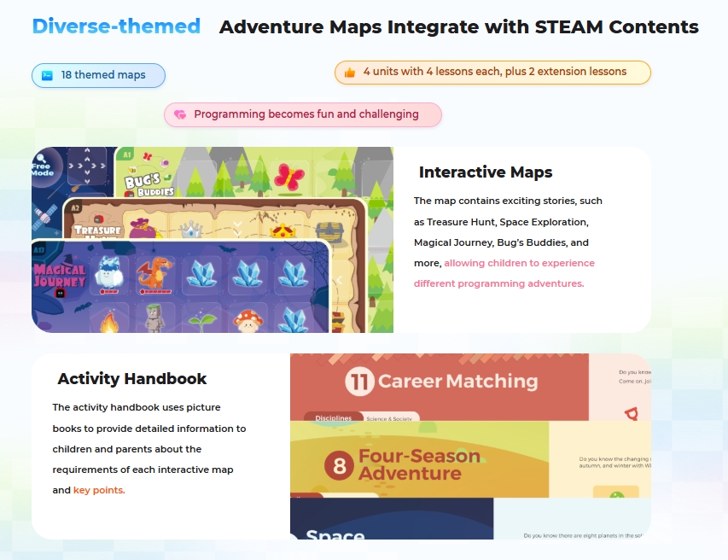Click the mushroom character on Magical Journey

coord(248,320)
